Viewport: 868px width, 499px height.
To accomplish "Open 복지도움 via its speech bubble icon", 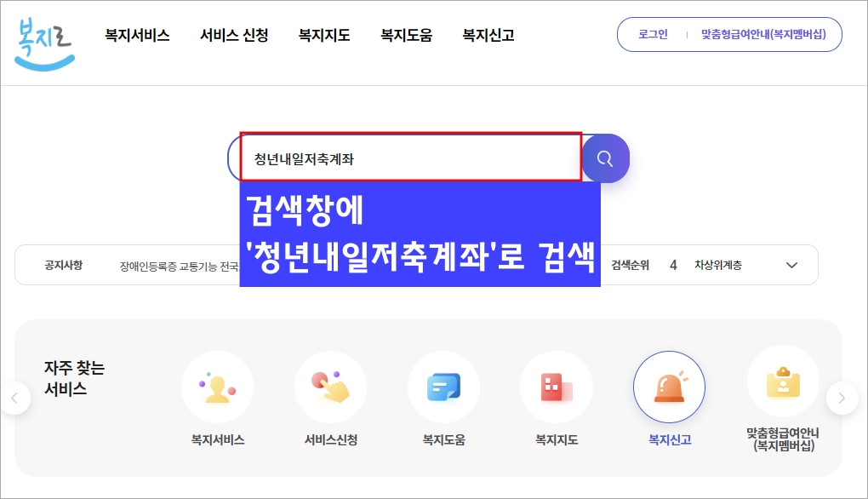I will [443, 387].
